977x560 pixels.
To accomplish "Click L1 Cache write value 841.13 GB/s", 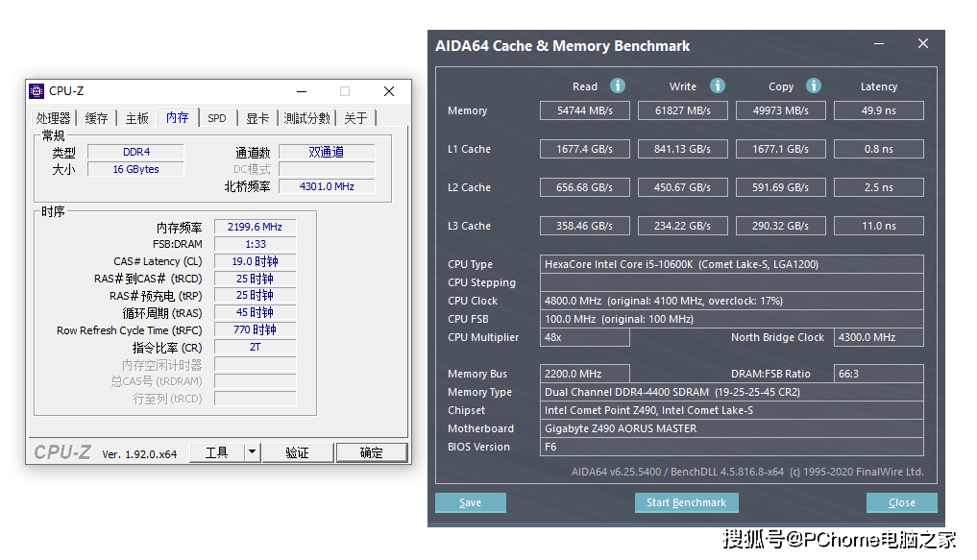I will (683, 149).
